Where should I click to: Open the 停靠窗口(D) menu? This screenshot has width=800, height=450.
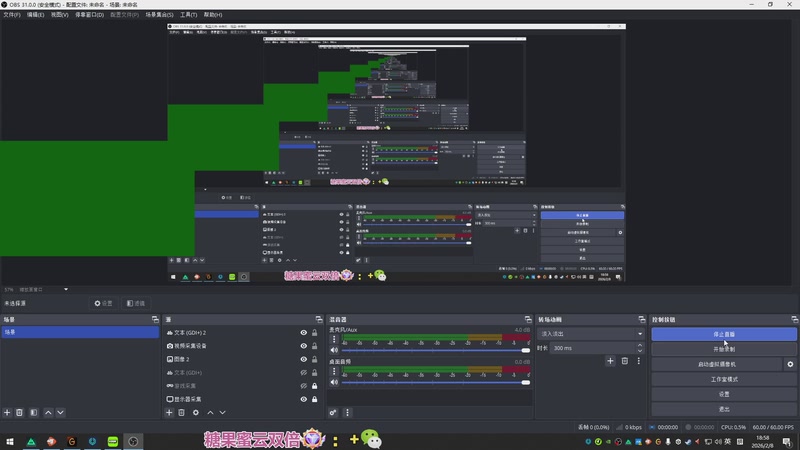89,15
